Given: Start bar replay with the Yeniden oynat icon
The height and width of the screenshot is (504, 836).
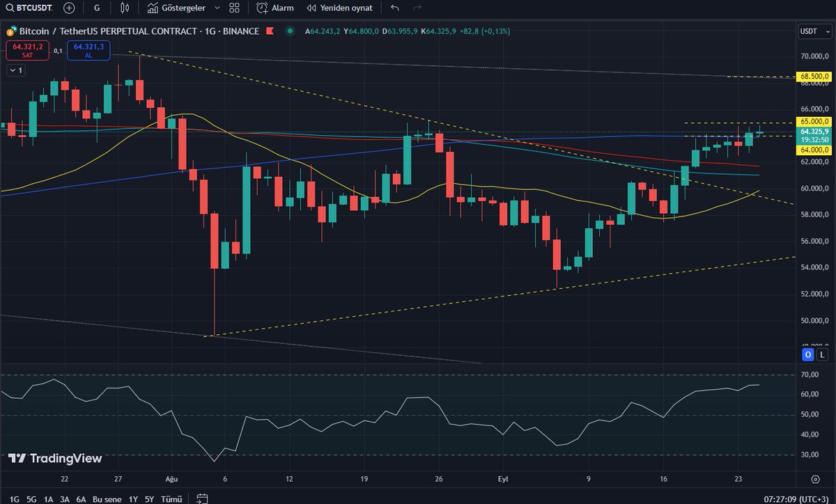Looking at the screenshot, I should click(311, 8).
